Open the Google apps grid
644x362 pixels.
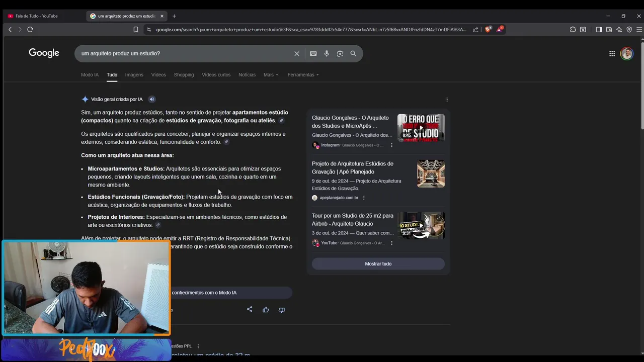click(612, 54)
